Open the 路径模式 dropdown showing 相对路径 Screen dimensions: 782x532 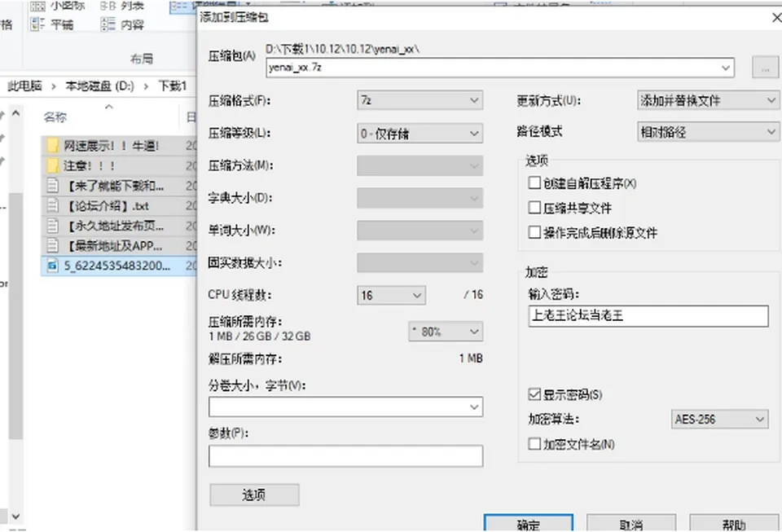coord(708,132)
